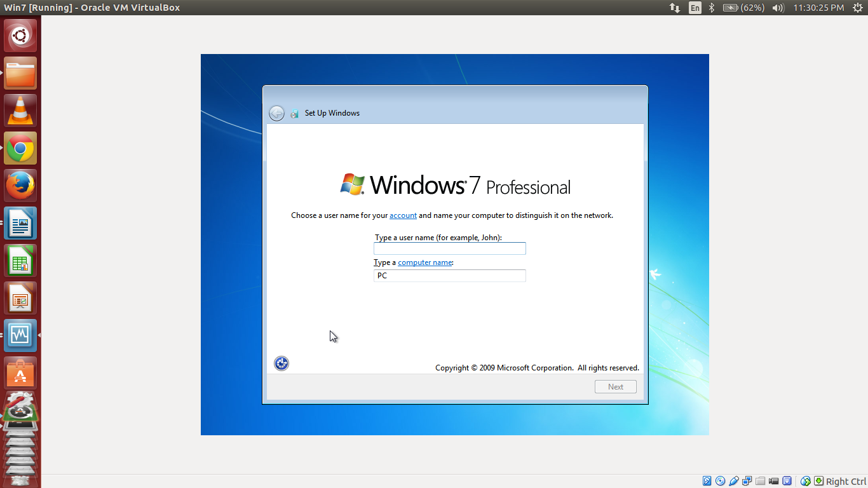Viewport: 868px width, 488px height.
Task: Click the Windows 7 Professional logo
Action: point(455,184)
